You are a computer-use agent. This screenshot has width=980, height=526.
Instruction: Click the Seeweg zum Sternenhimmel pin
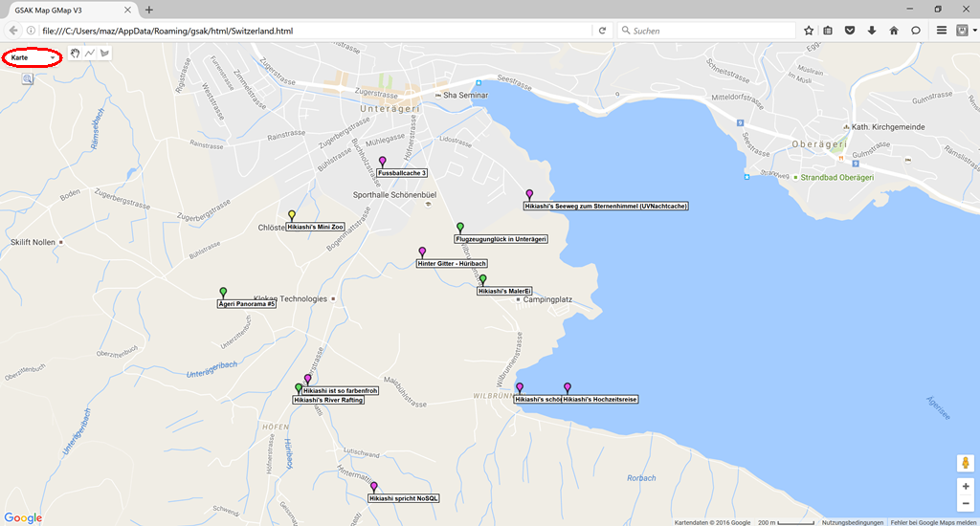tap(529, 194)
